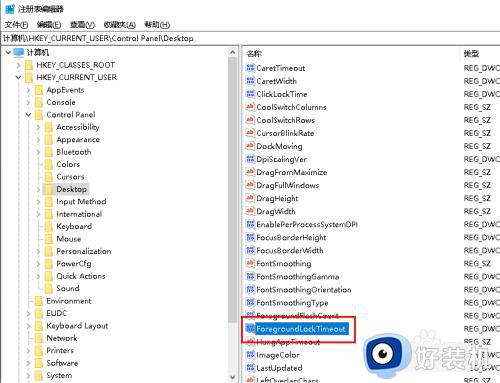
Task: Collapse the Control Panel key
Action: 28,115
